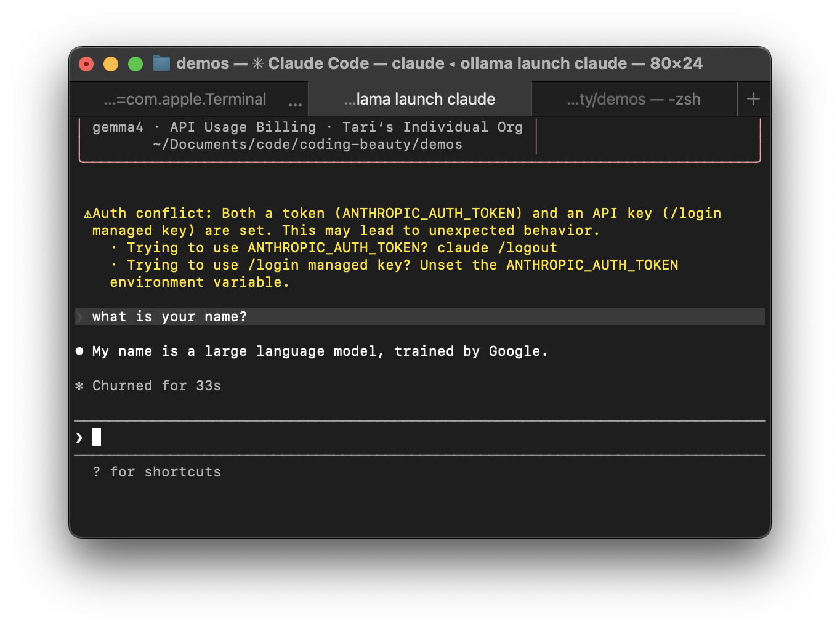840x629 pixels.
Task: Click the activity dots on com.apple.Terminal tab
Action: click(295, 104)
